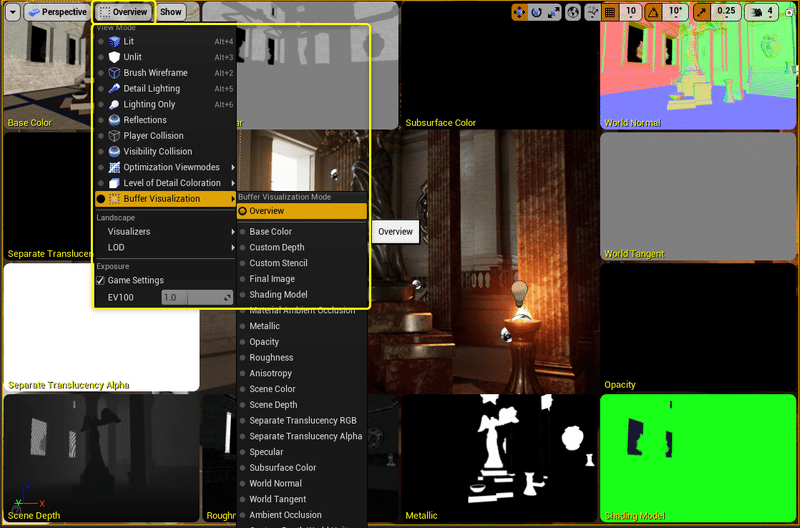The image size is (800, 528).
Task: Open surface snapping options icon
Action: [x=592, y=12]
